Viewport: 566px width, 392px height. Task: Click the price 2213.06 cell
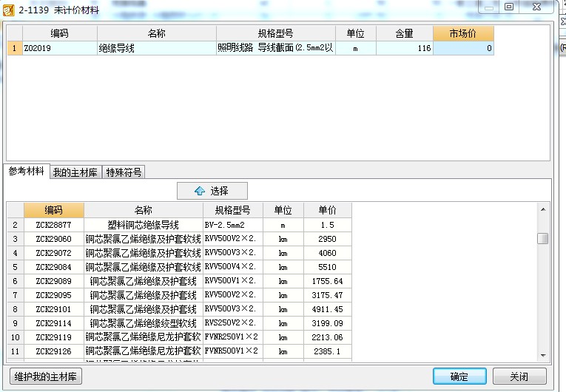click(x=328, y=337)
